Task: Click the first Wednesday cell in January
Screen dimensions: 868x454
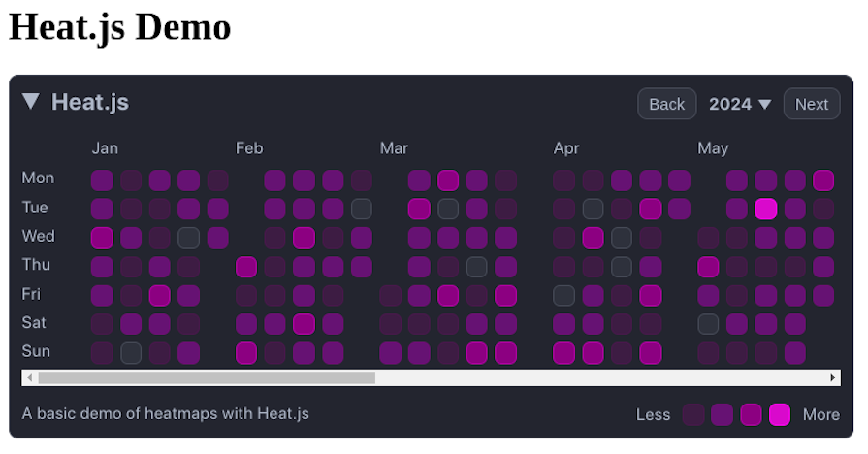Action: tap(102, 238)
